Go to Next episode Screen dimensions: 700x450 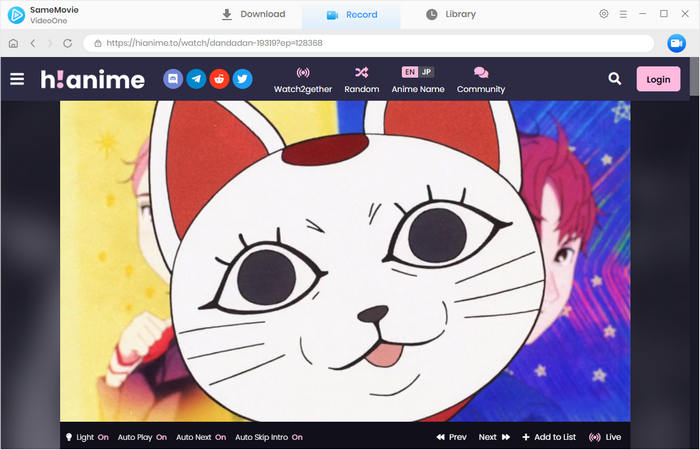pos(494,437)
